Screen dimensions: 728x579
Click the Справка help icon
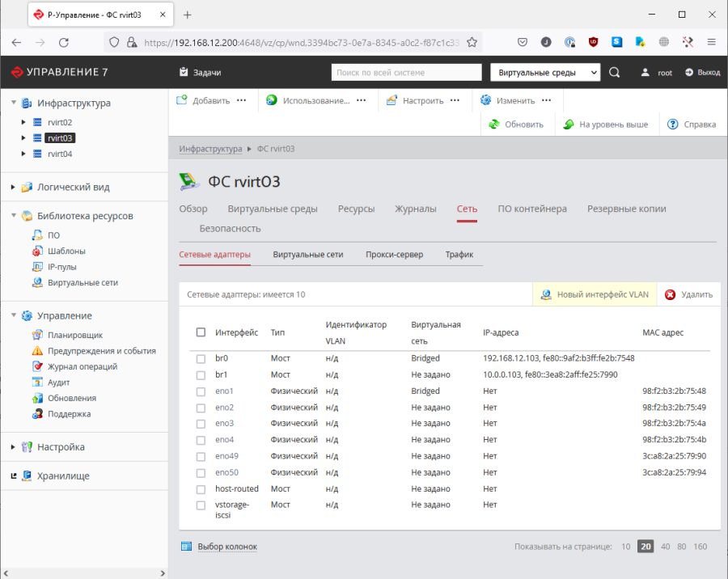673,125
